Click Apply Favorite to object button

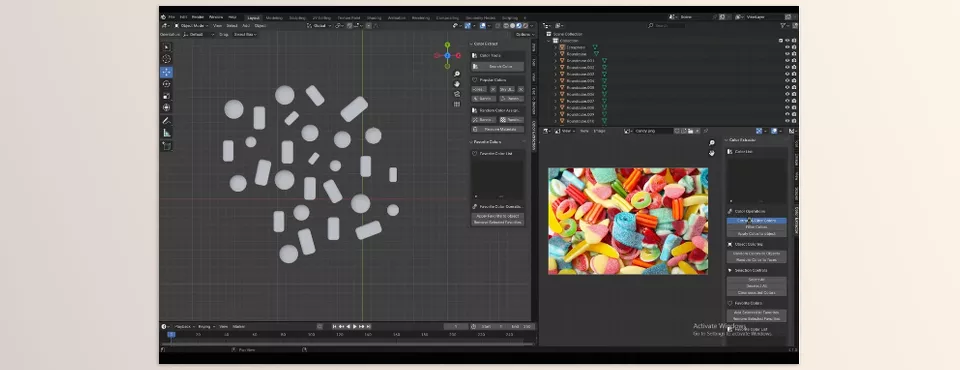[497, 216]
